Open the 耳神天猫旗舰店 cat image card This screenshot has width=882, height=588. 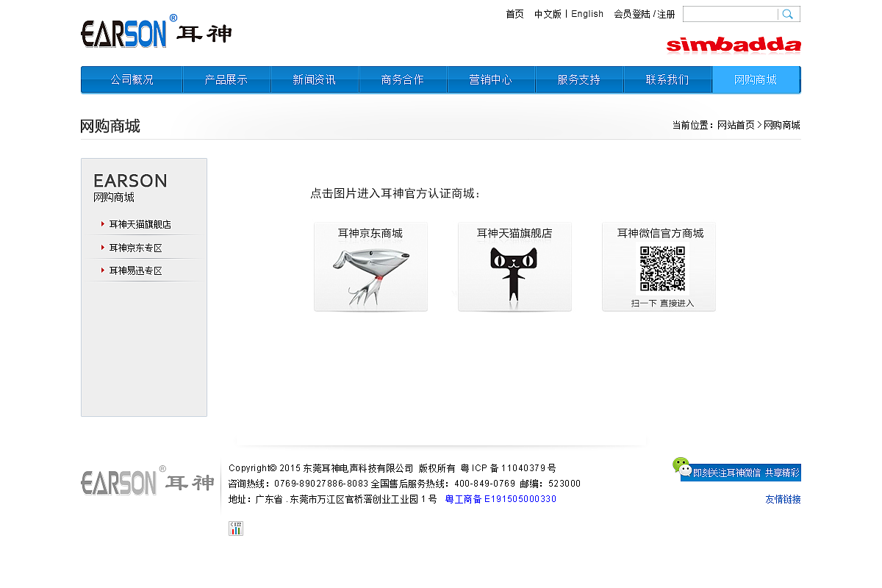click(514, 267)
